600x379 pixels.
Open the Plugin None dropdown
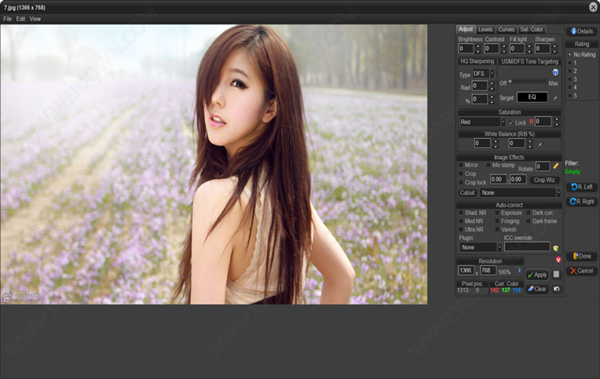pos(480,248)
